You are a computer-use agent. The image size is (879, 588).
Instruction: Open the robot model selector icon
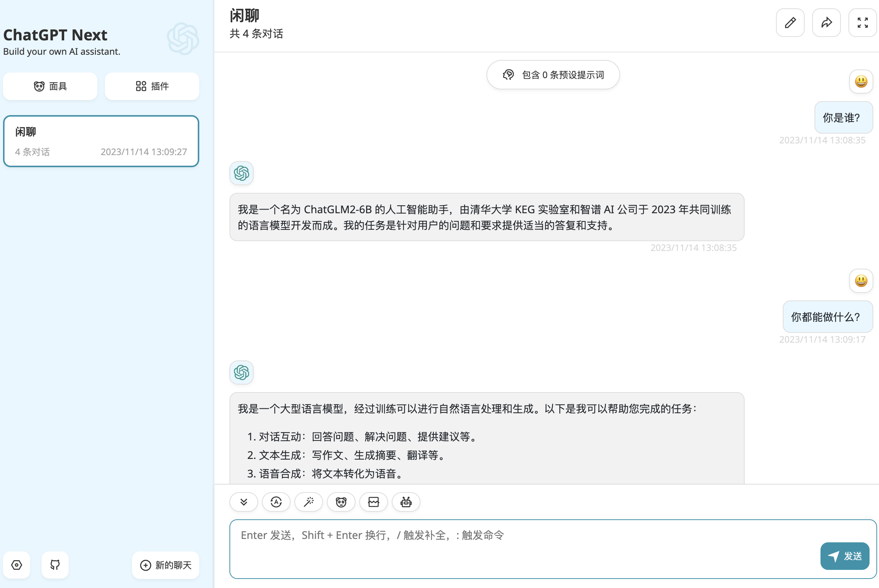point(406,502)
